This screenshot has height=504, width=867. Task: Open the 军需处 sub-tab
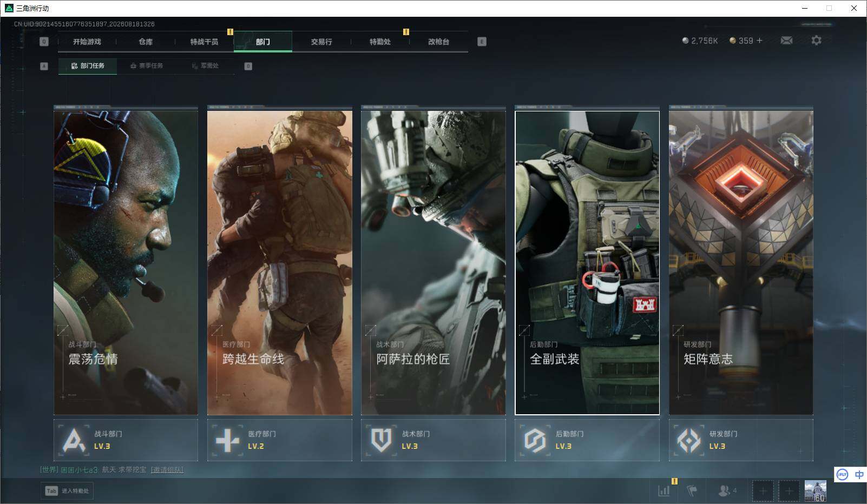pos(205,66)
